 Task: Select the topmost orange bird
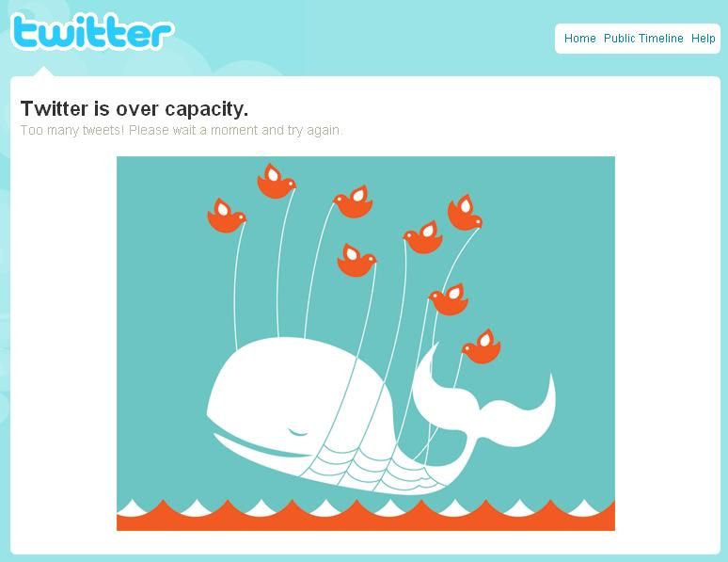(x=277, y=182)
